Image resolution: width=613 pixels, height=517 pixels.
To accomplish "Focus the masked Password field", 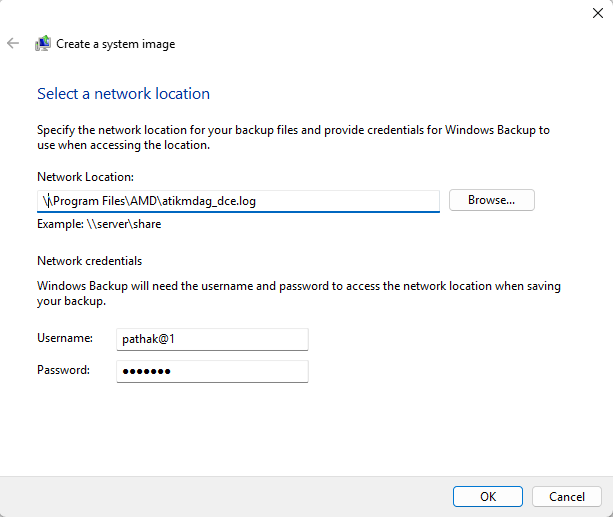I will click(x=209, y=371).
